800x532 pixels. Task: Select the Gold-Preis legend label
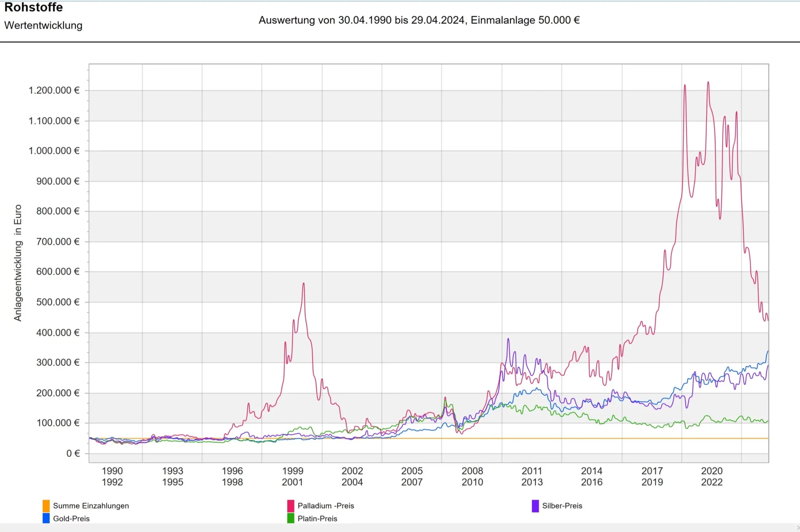pos(71,519)
